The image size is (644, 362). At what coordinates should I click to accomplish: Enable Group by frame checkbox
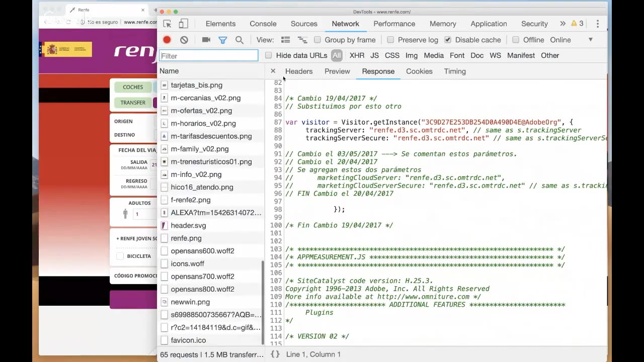[317, 40]
